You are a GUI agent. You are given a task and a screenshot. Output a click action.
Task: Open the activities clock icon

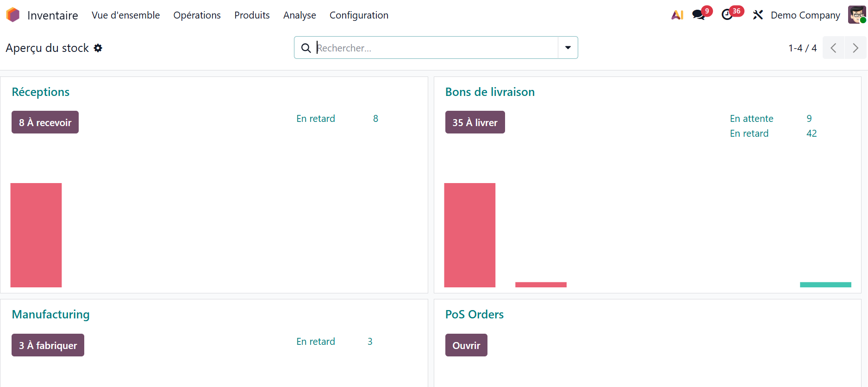(727, 15)
